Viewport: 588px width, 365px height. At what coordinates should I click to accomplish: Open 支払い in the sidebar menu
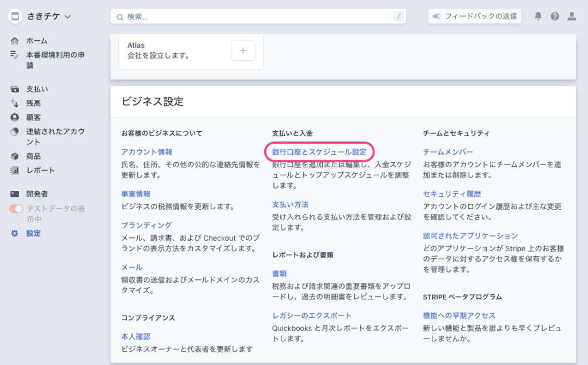[37, 90]
